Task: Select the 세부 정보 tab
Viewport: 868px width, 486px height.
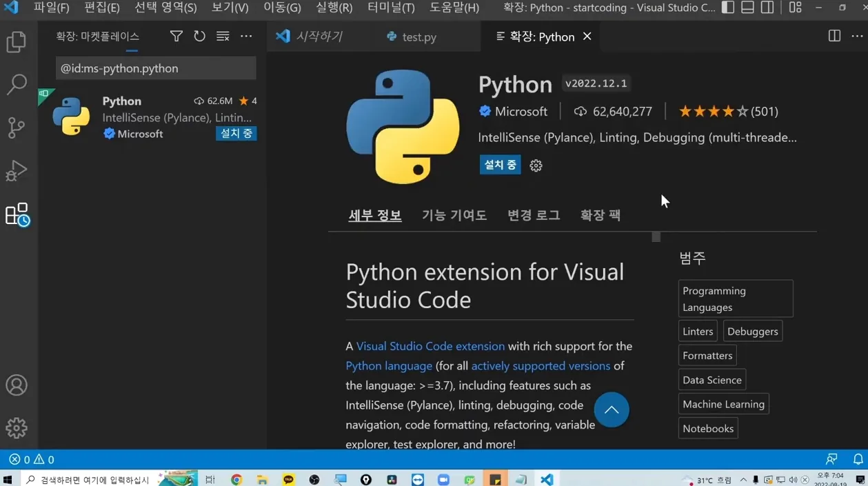Action: [x=375, y=215]
